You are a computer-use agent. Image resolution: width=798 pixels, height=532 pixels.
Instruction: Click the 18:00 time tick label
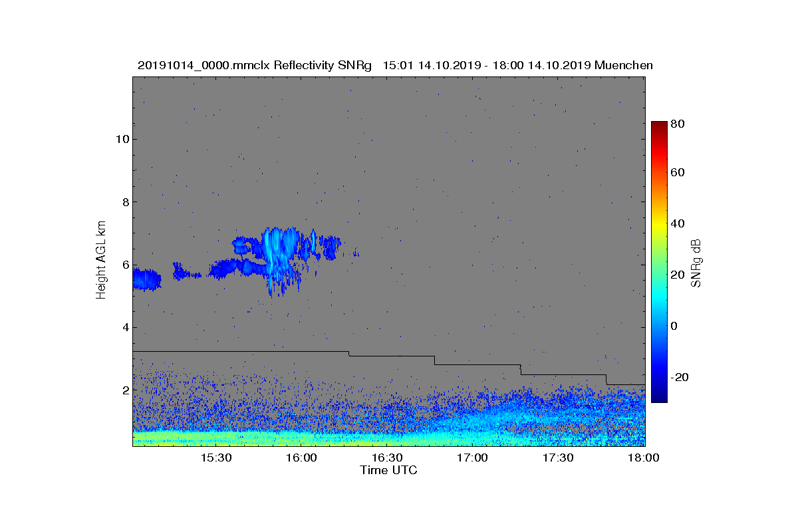coord(644,458)
